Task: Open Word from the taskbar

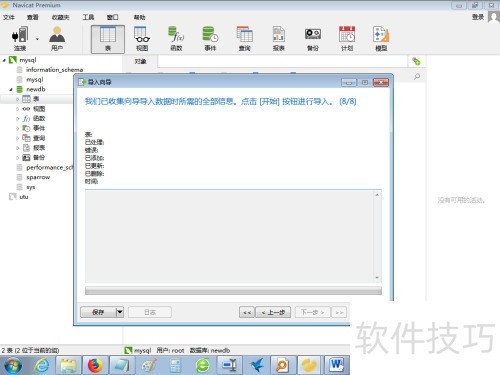Action: pyautogui.click(x=337, y=365)
